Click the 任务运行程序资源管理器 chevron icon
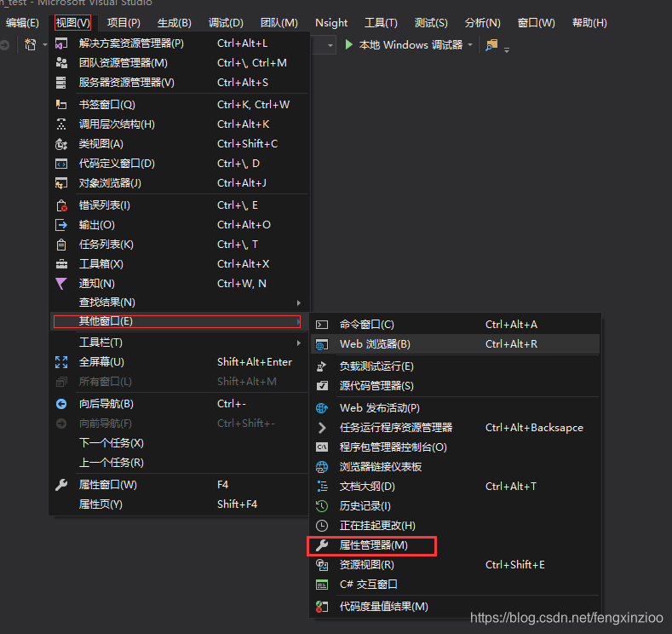 point(322,428)
